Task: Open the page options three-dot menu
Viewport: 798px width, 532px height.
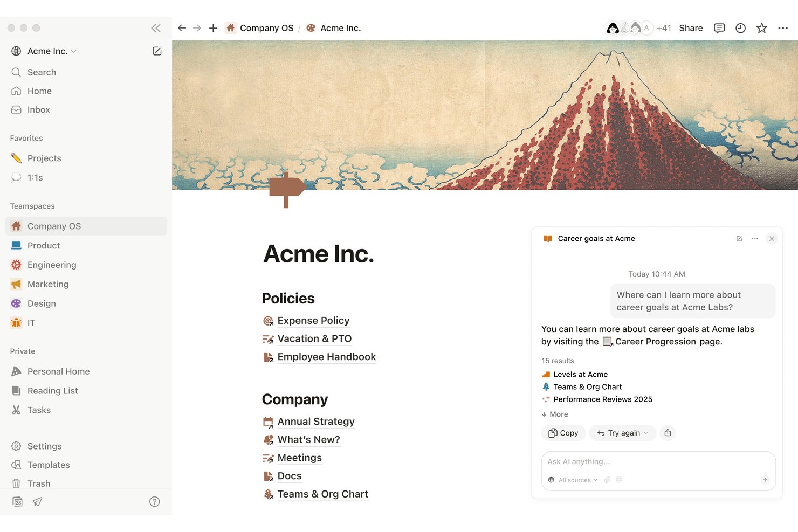Action: 783,28
